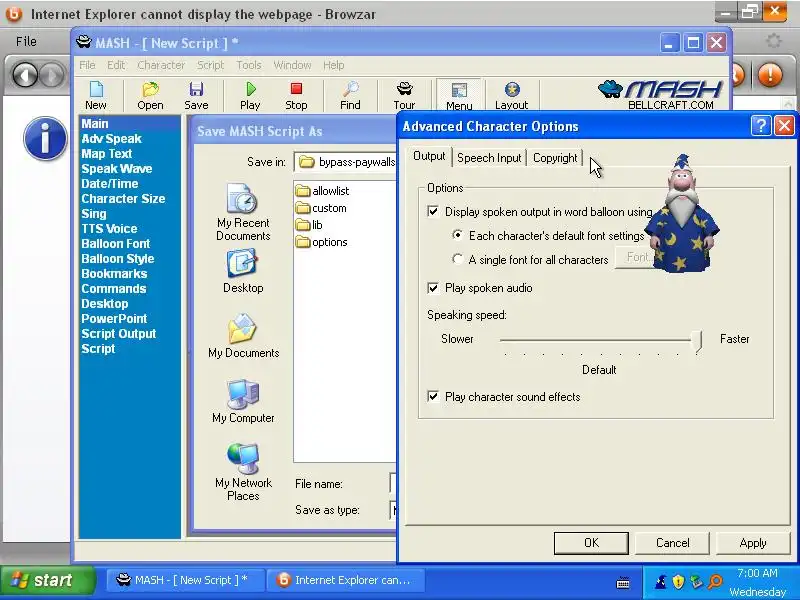Click the help question mark in Advanced Character Options

click(x=761, y=126)
